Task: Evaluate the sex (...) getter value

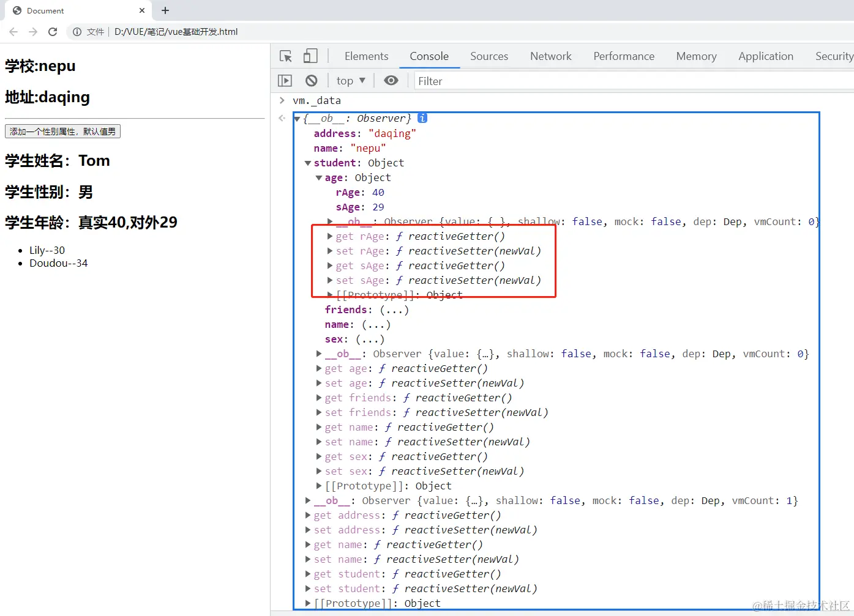Action: click(370, 339)
